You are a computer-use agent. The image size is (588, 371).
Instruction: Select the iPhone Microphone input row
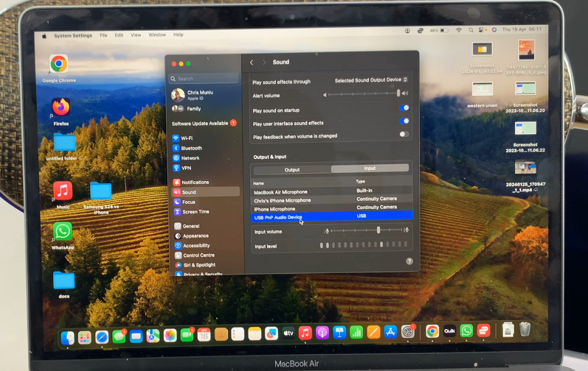click(x=332, y=208)
